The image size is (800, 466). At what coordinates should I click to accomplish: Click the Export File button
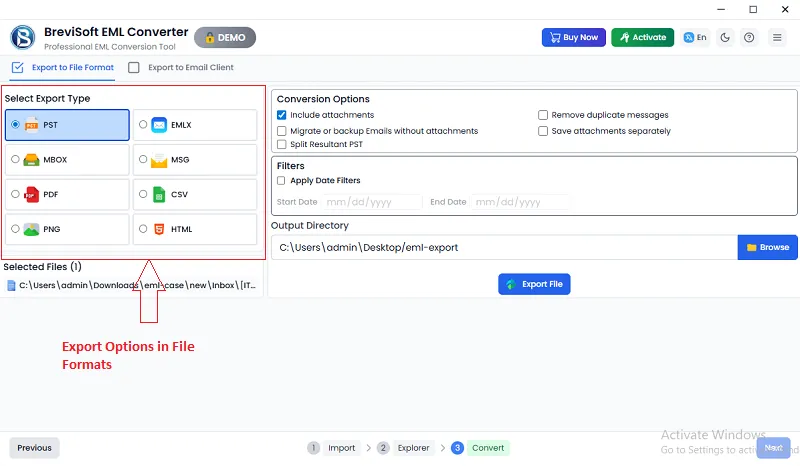point(534,284)
